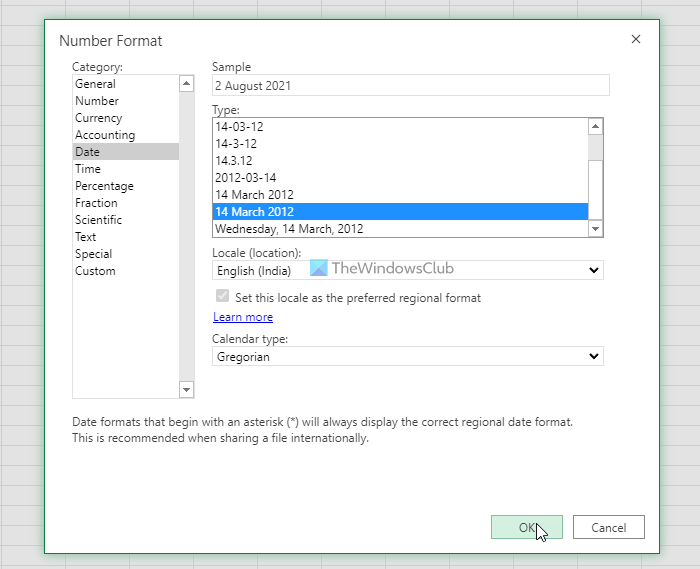The image size is (700, 569).
Task: Click the Category list scroll down arrow
Action: (x=186, y=390)
